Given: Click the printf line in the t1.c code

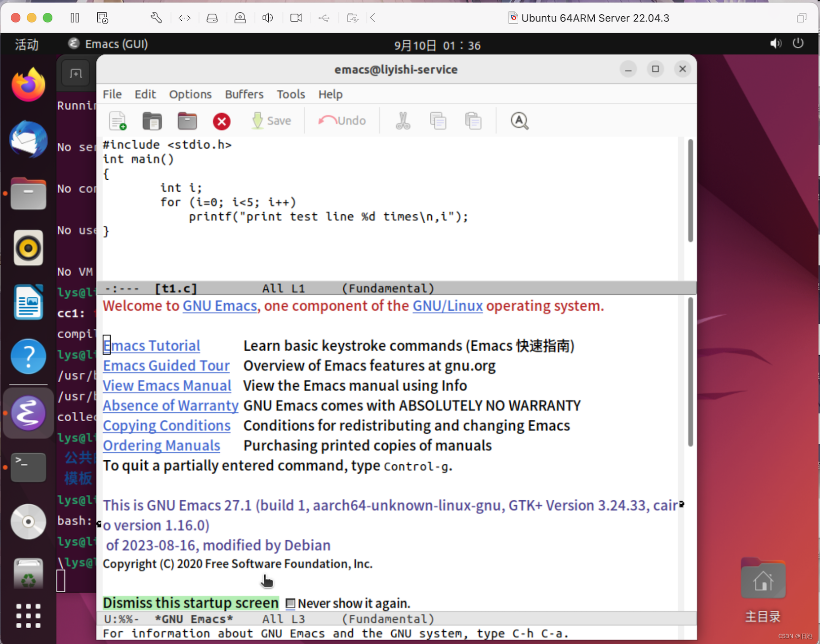Looking at the screenshot, I should [328, 217].
